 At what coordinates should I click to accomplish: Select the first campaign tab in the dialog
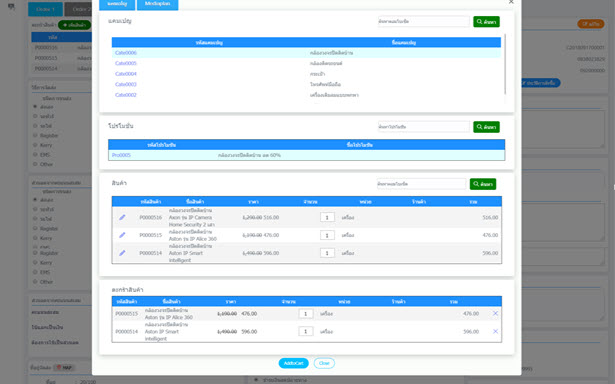coord(117,4)
